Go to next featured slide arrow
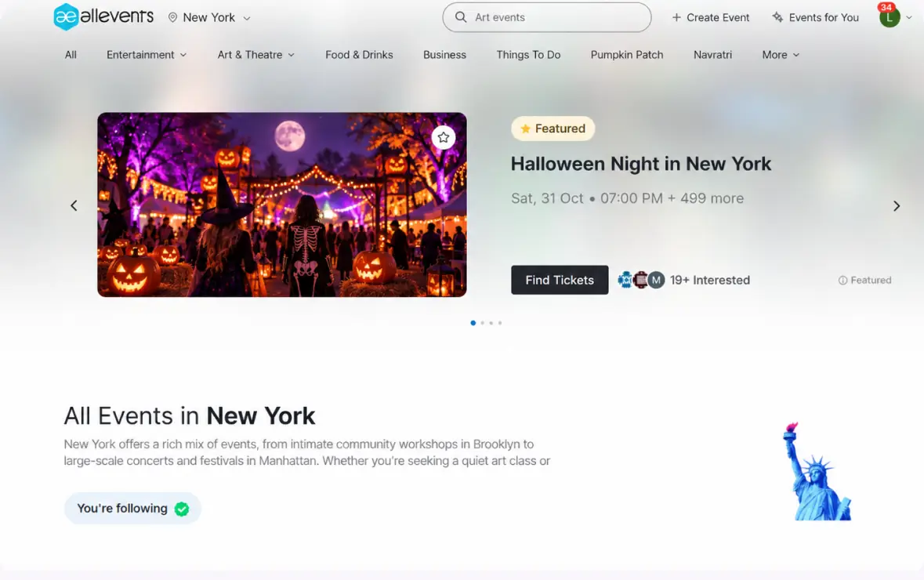This screenshot has width=924, height=580. [x=897, y=205]
